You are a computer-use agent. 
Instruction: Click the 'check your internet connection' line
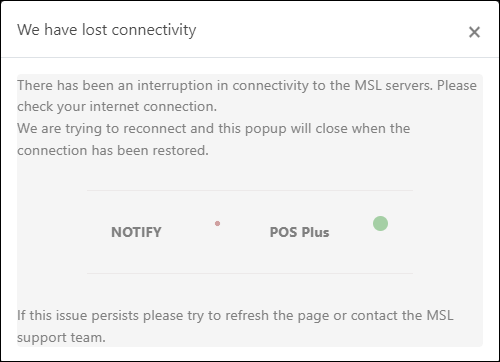117,107
